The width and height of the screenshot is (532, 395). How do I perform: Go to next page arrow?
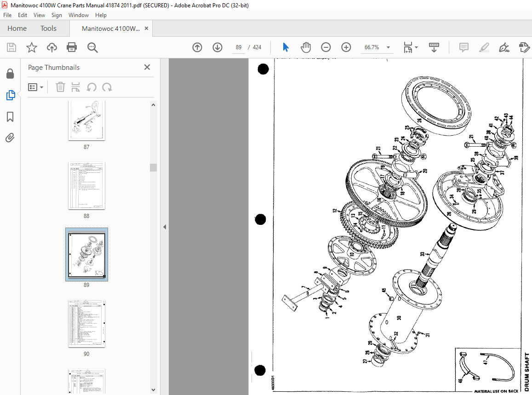click(x=217, y=47)
